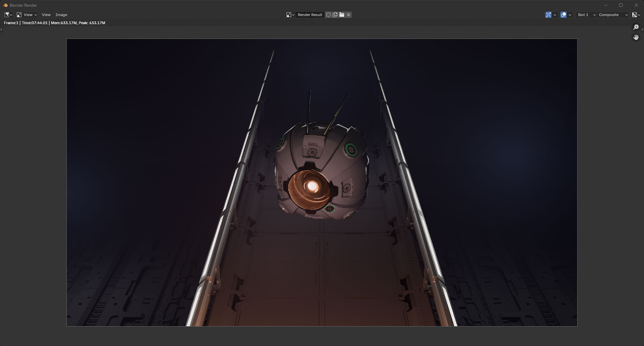Expand the right sidebar region arrow

pyautogui.click(x=642, y=30)
